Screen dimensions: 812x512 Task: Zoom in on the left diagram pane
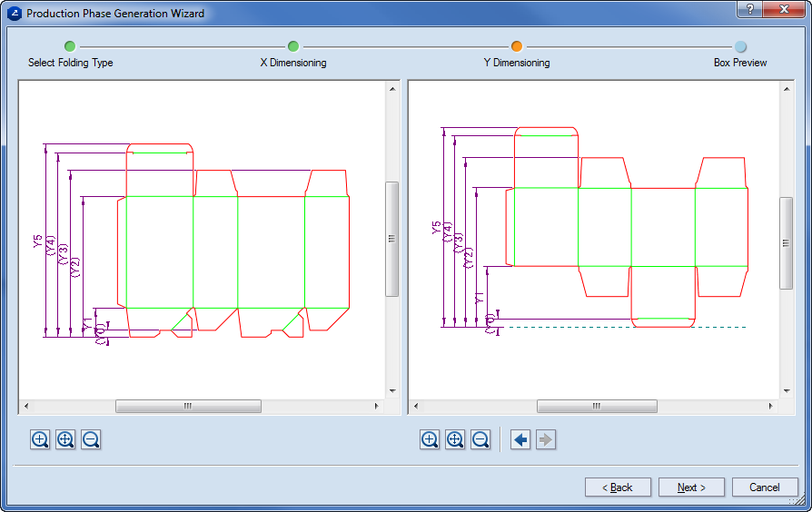pos(40,440)
